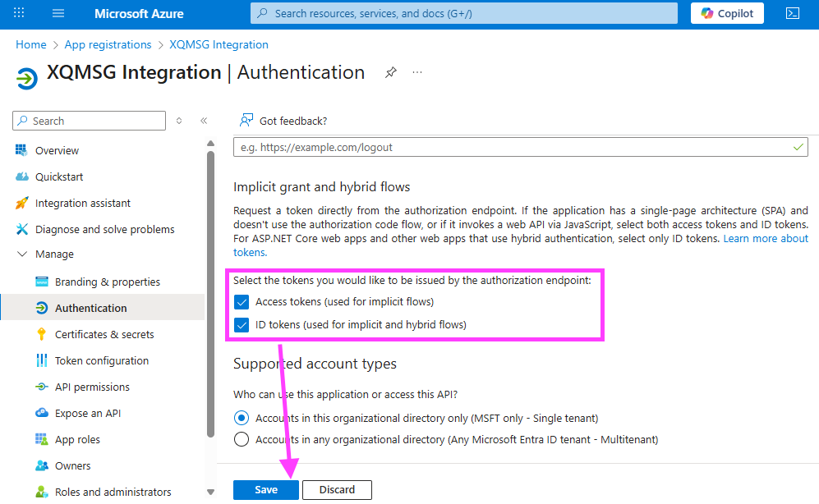
Task: Open the more options ellipsis menu
Action: click(x=417, y=73)
